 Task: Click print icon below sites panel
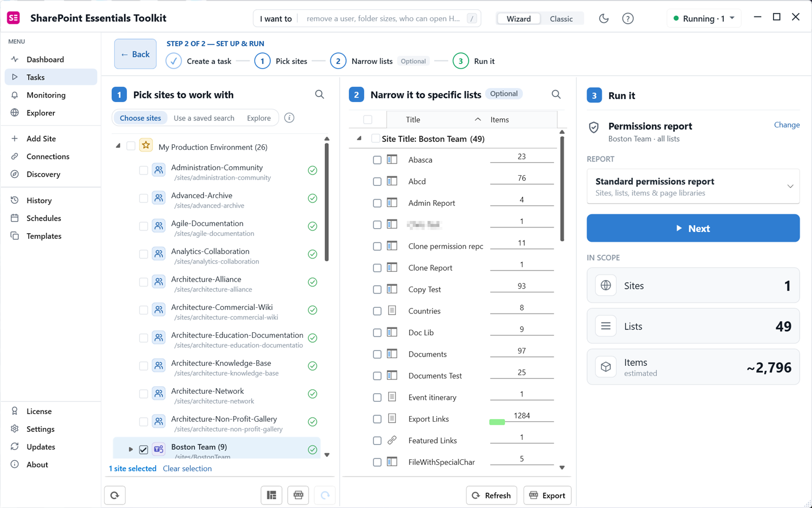pyautogui.click(x=298, y=495)
